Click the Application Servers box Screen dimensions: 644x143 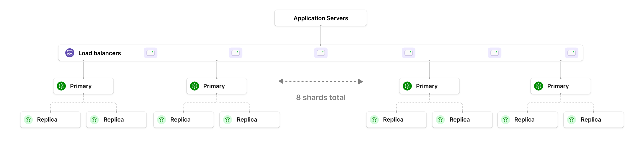pyautogui.click(x=320, y=18)
